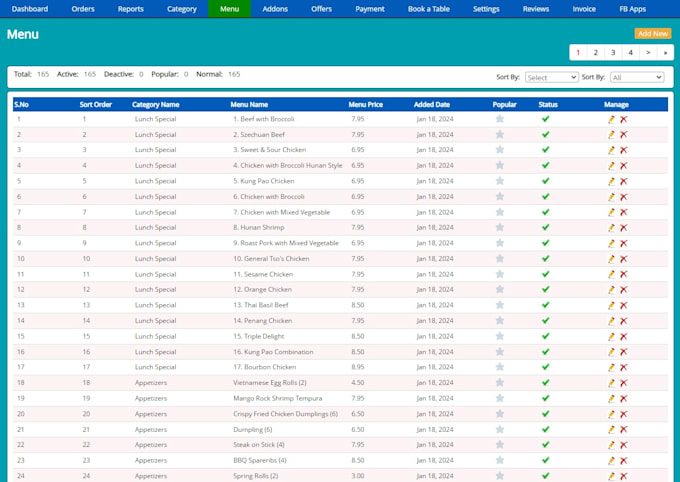
Task: Edit Thai Basil Beef item
Action: click(611, 305)
